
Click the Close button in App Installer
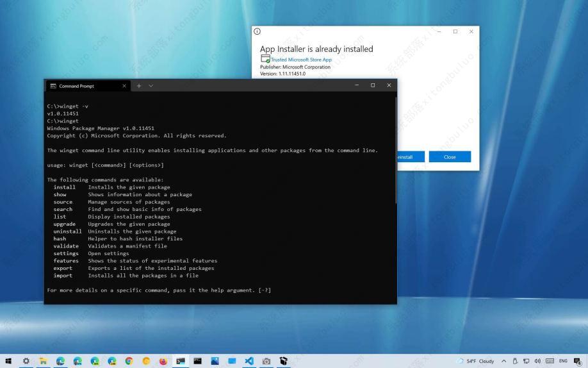tap(450, 157)
